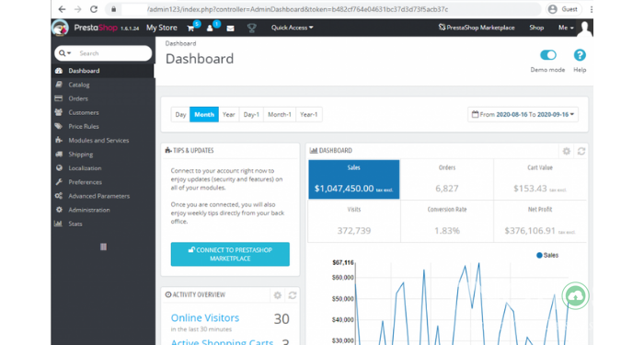Open the customers notification person icon
Screen dimensions: 644x345
[x=210, y=28]
